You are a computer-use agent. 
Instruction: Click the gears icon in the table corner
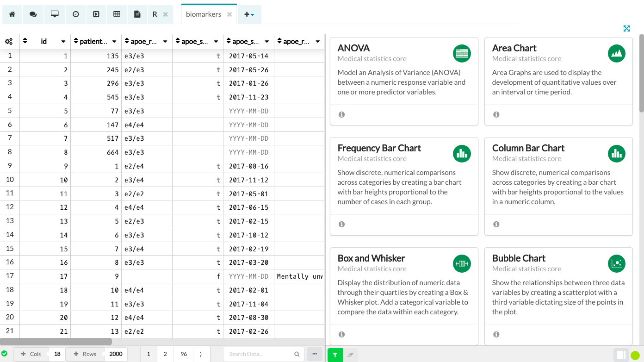pos(8,41)
